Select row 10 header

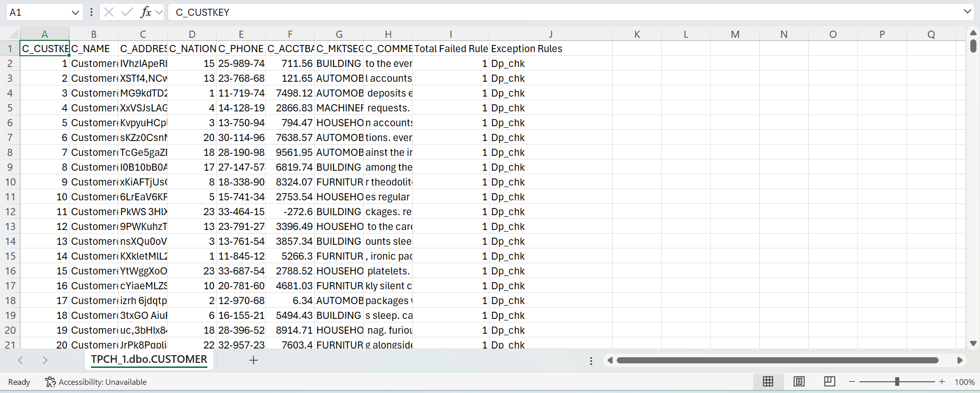(x=10, y=182)
